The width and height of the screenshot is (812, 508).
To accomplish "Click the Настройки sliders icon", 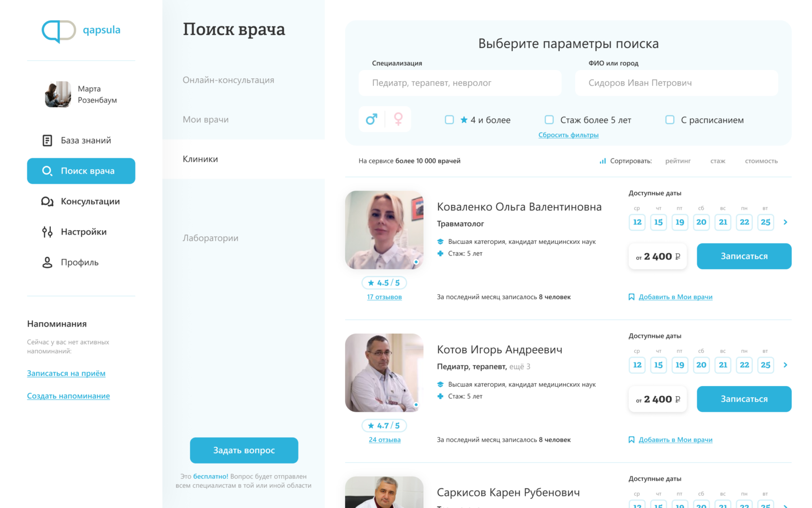I will (x=47, y=232).
